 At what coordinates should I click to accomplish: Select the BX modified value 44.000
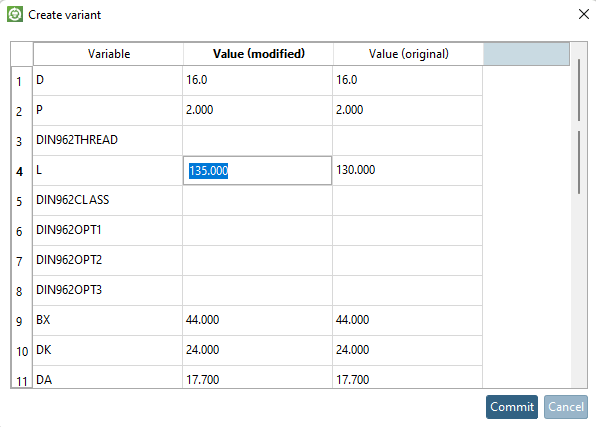[x=257, y=320]
